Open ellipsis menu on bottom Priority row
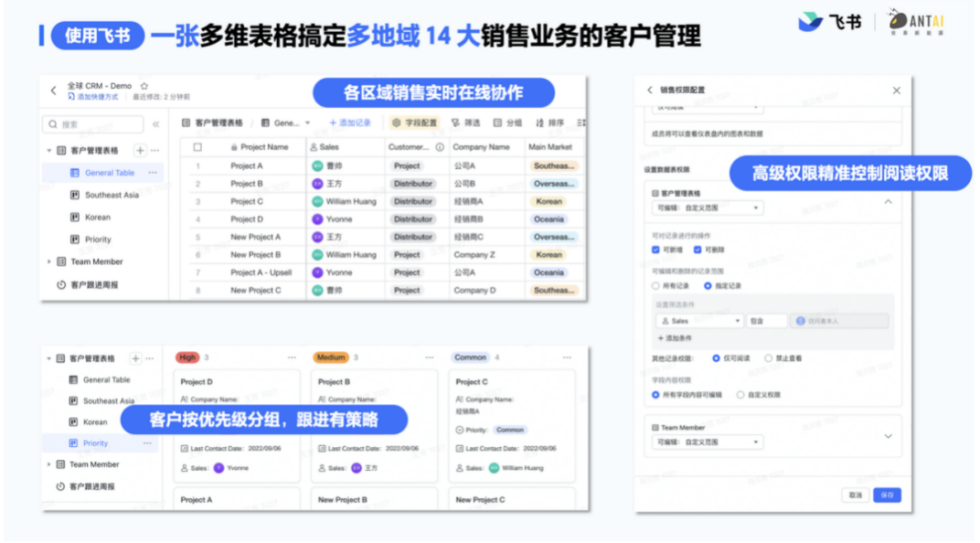Screen dimensions: 980x543 click(x=147, y=443)
